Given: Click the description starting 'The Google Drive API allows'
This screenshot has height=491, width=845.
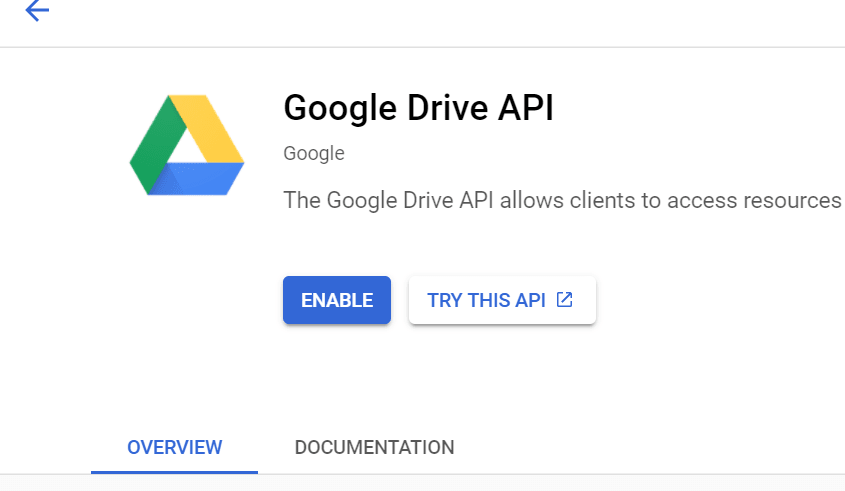Looking at the screenshot, I should tap(564, 200).
